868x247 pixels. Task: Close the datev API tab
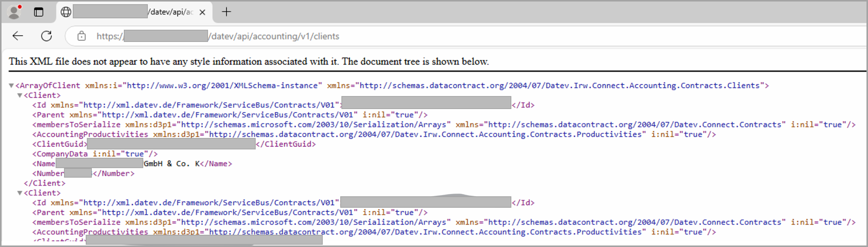pos(202,12)
